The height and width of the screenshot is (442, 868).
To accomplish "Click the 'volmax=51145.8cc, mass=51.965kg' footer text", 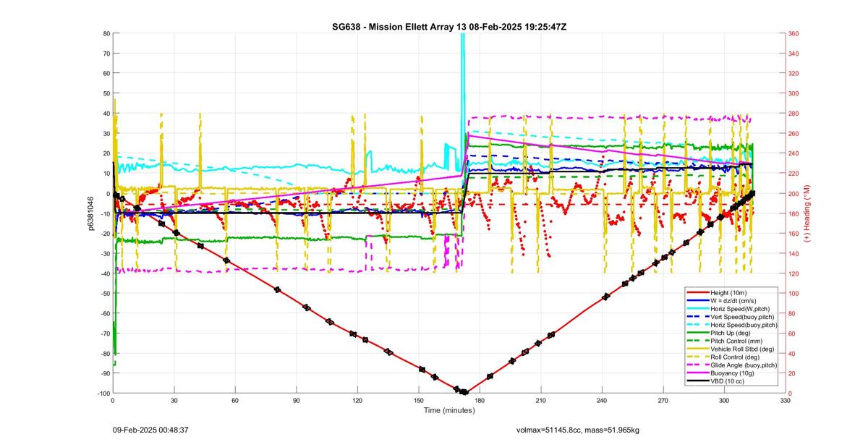I will coord(578,430).
